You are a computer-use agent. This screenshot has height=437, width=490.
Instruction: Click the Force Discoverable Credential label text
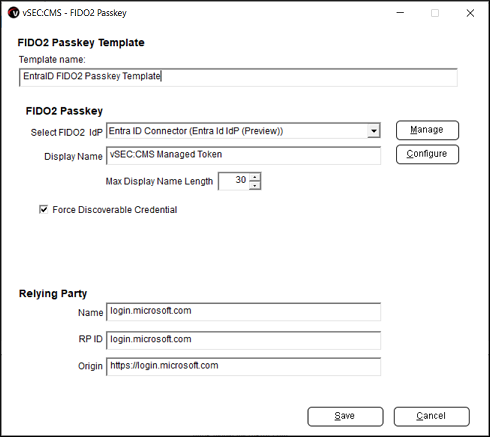pyautogui.click(x=115, y=210)
